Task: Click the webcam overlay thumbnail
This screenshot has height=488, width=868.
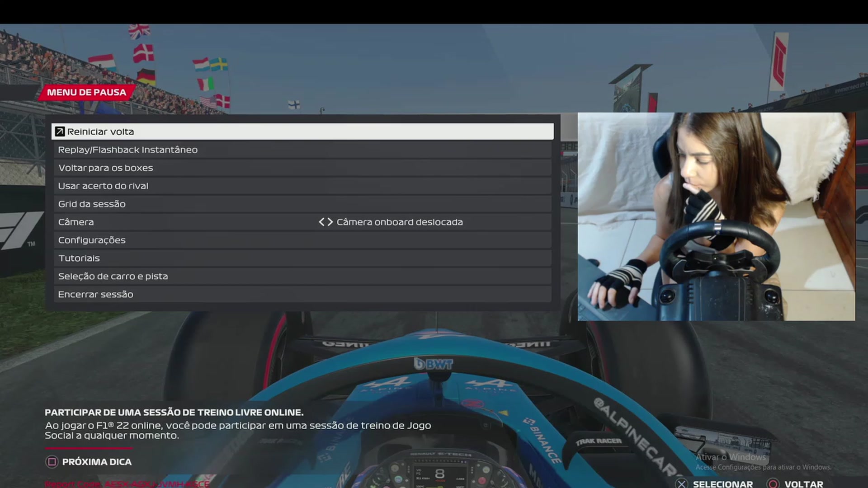Action: point(716,216)
